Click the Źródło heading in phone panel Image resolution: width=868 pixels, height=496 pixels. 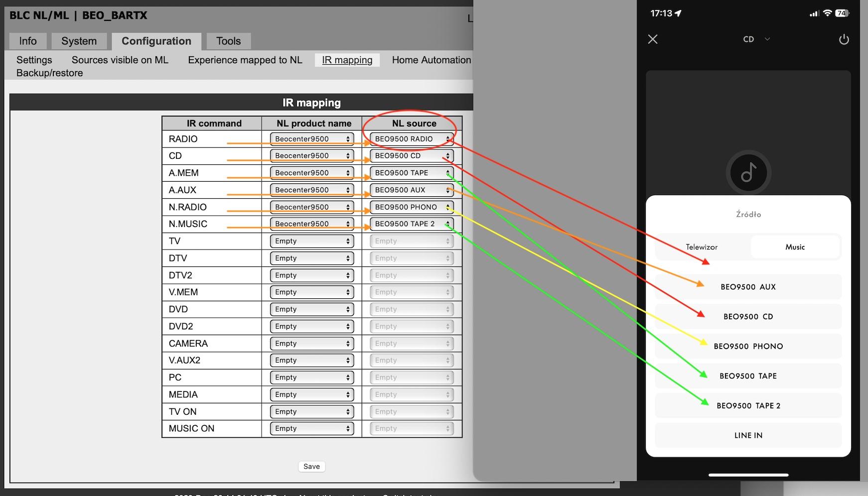click(748, 215)
